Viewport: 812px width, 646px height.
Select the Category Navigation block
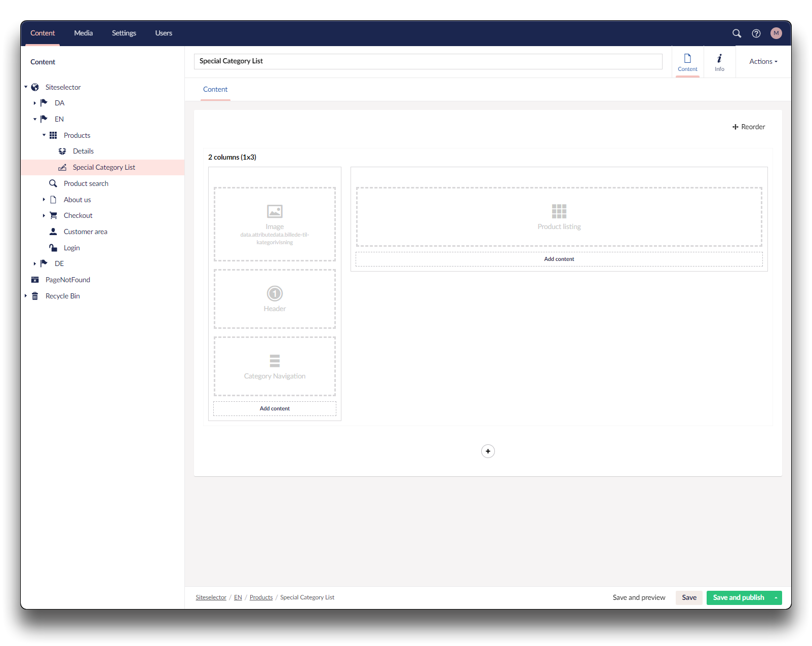coord(275,366)
